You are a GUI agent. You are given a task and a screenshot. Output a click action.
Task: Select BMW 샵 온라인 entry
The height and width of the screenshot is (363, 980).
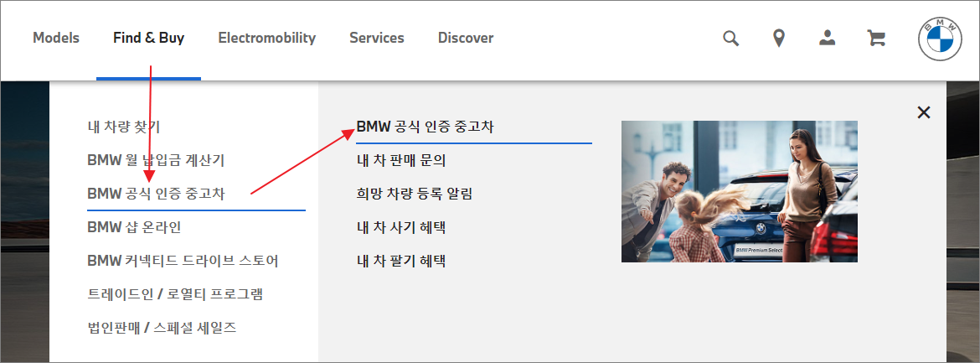point(134,226)
